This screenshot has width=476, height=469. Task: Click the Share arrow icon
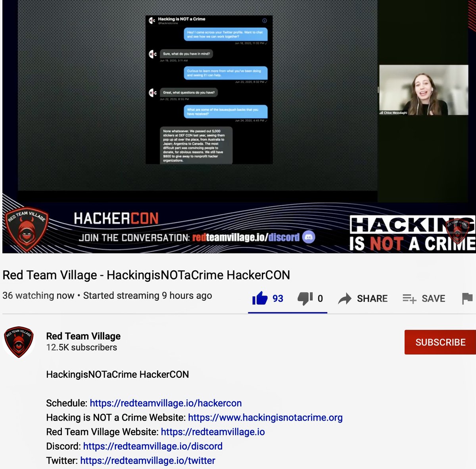(345, 298)
